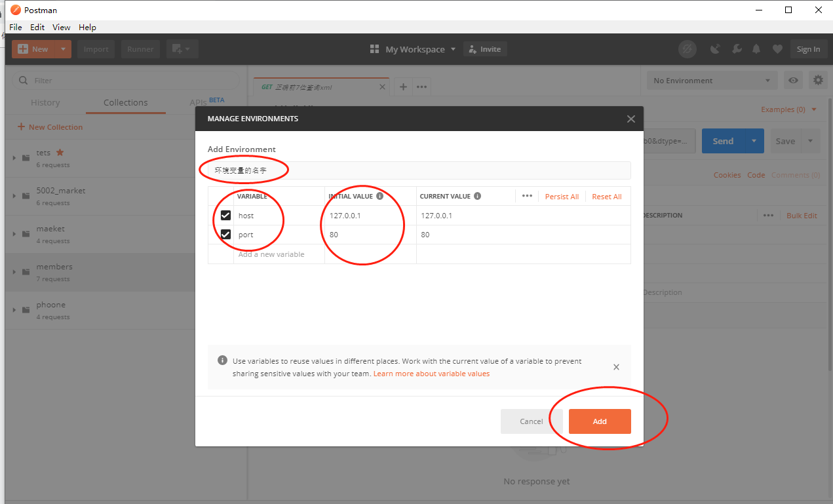This screenshot has width=833, height=504.
Task: Open the wrench settings icon
Action: 737,49
